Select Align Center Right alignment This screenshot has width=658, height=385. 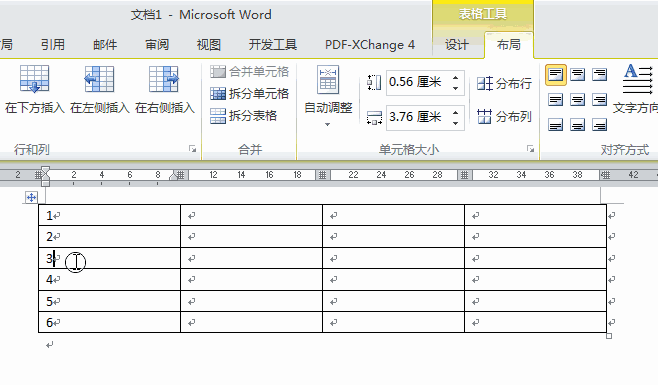(x=600, y=100)
